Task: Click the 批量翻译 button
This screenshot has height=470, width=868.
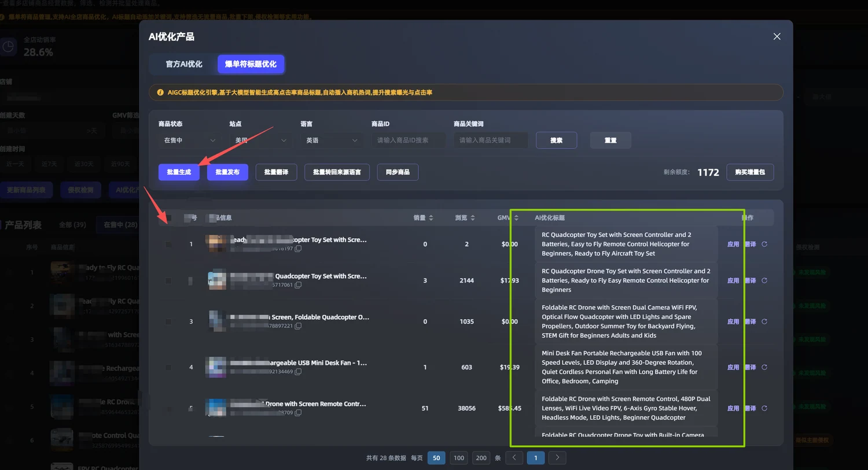Action: pyautogui.click(x=276, y=172)
